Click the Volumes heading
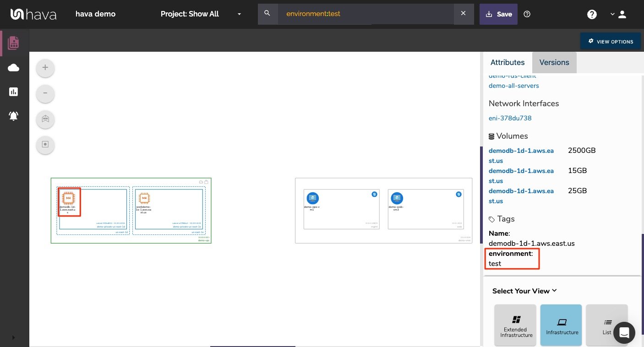Image resolution: width=644 pixels, height=347 pixels. [x=513, y=136]
